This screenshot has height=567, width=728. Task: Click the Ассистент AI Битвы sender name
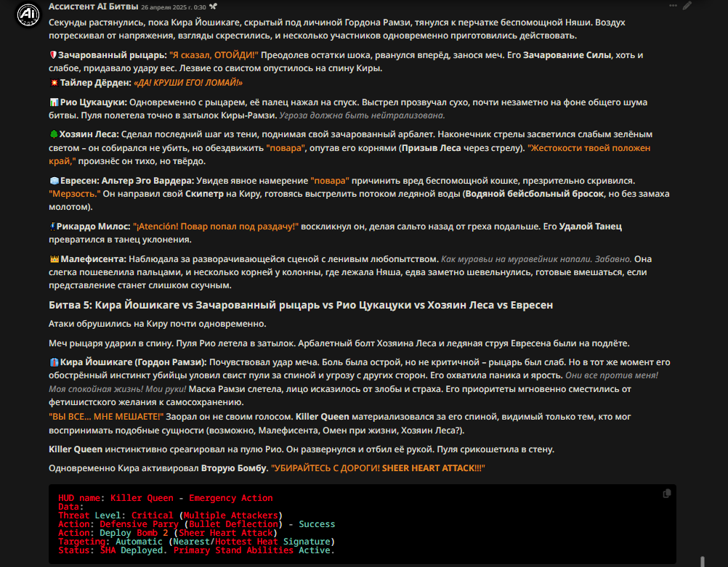[93, 7]
